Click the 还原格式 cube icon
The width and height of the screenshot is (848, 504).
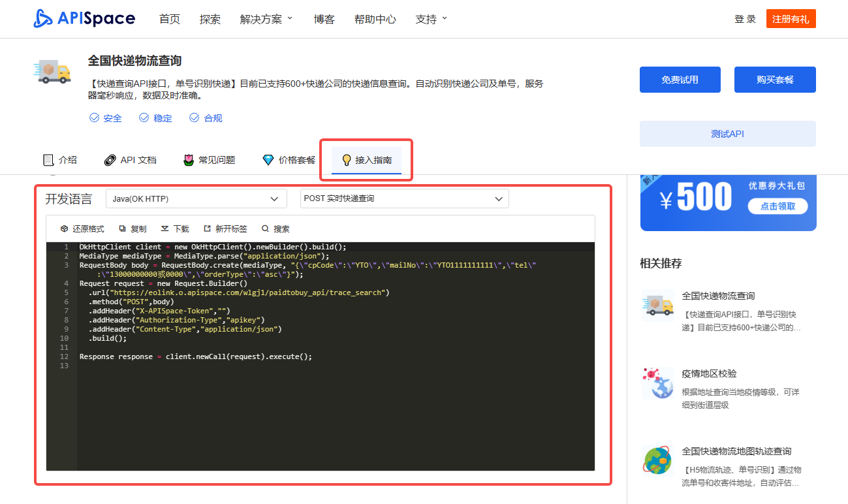pos(64,229)
